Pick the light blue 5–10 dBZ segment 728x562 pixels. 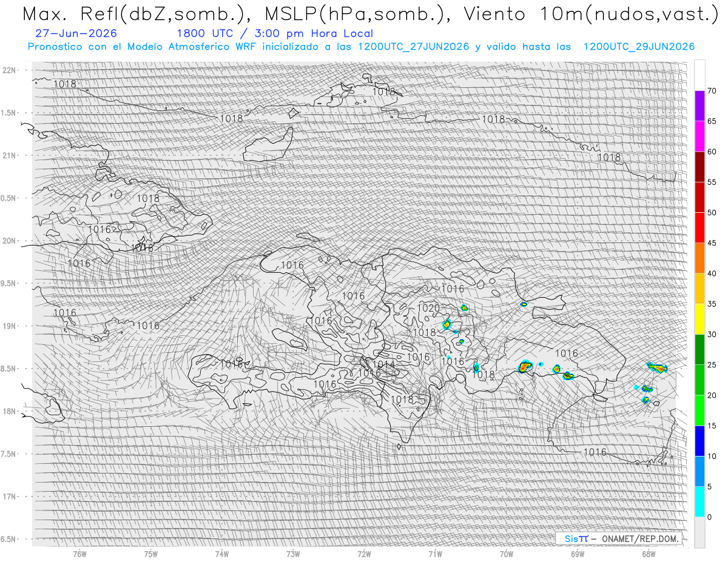click(699, 471)
